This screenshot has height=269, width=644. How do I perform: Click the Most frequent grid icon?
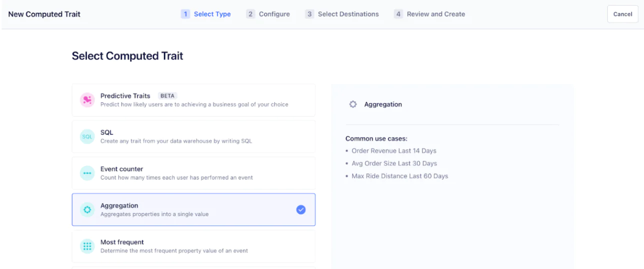tap(87, 246)
